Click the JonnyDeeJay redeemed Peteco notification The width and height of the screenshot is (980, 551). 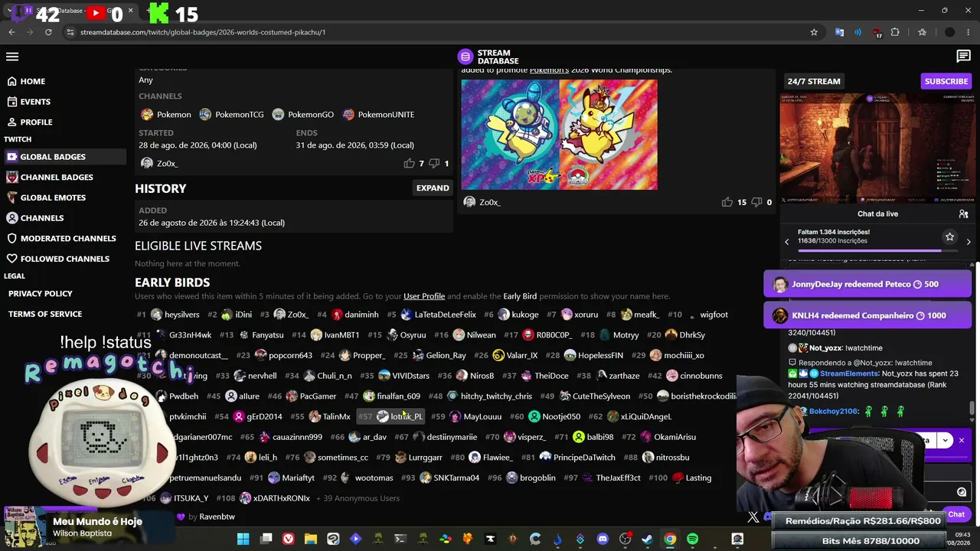point(867,285)
